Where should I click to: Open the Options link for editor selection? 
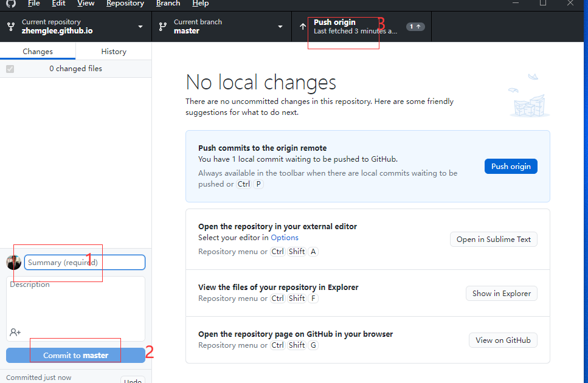pos(285,238)
